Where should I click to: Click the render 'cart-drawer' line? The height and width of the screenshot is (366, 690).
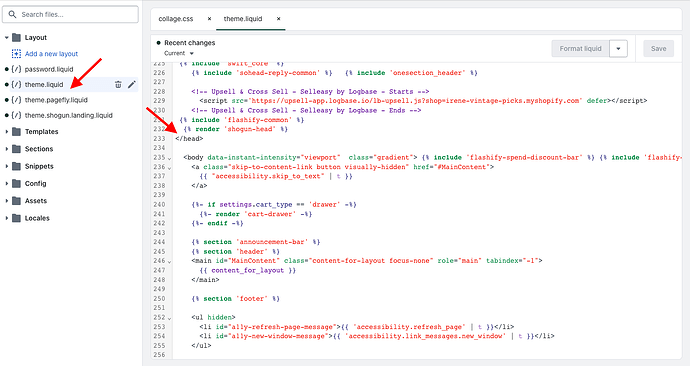coord(256,214)
